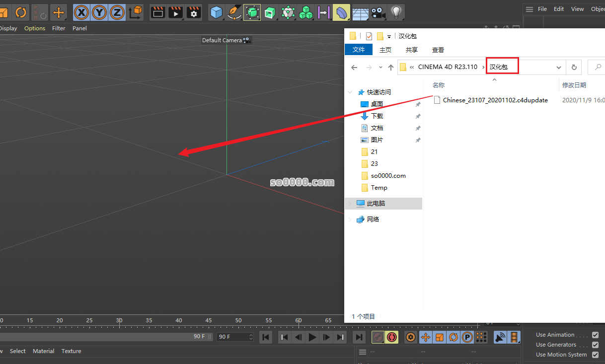Screen dimensions: 605x364
Task: Select the Move tool in the toolbar
Action: pyautogui.click(x=59, y=12)
